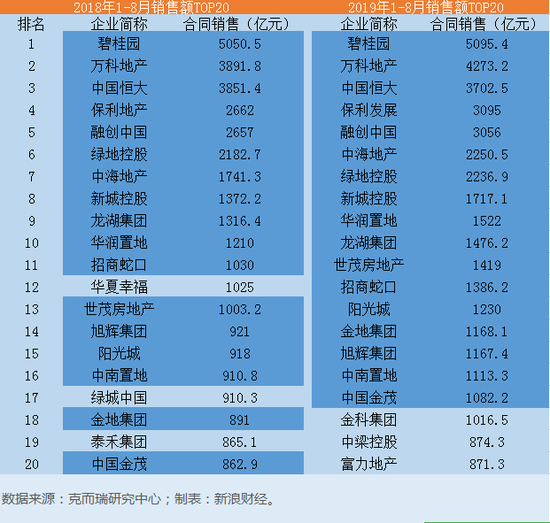Select the value 3056
550x523 pixels.
(x=487, y=133)
